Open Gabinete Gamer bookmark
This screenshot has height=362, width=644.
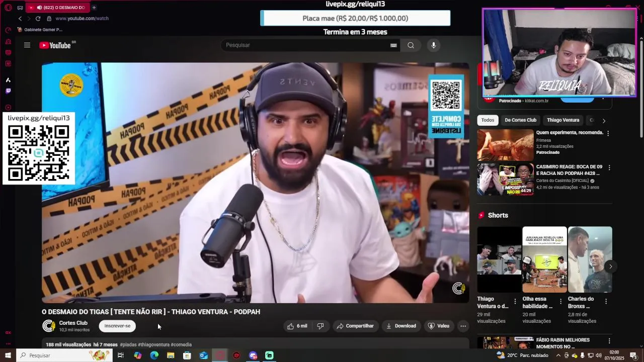(40, 30)
